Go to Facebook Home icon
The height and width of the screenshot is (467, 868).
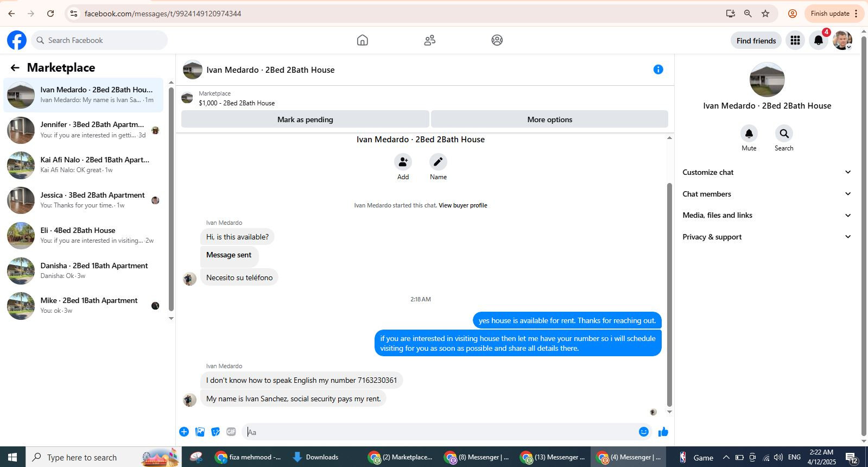point(363,40)
